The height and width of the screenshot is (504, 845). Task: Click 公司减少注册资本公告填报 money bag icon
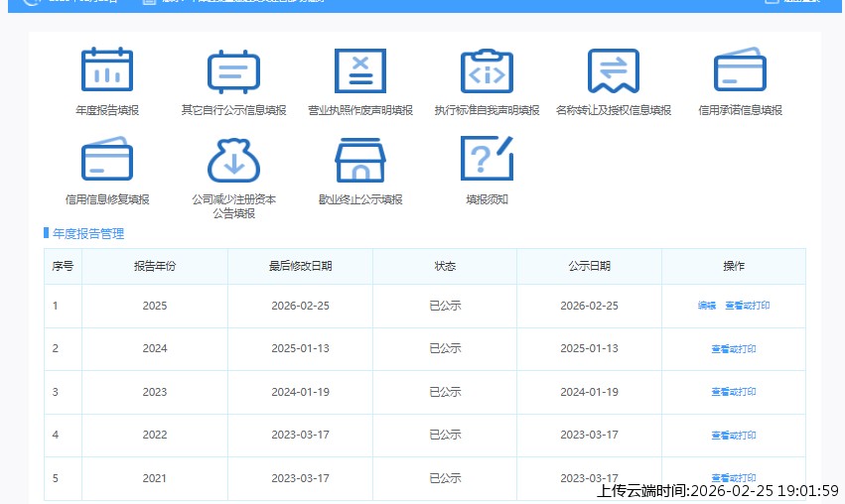click(233, 160)
